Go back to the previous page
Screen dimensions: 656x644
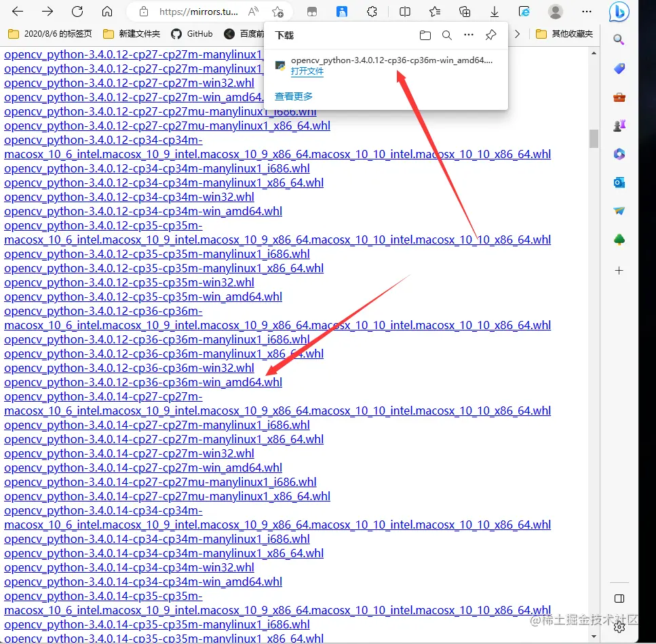point(18,12)
